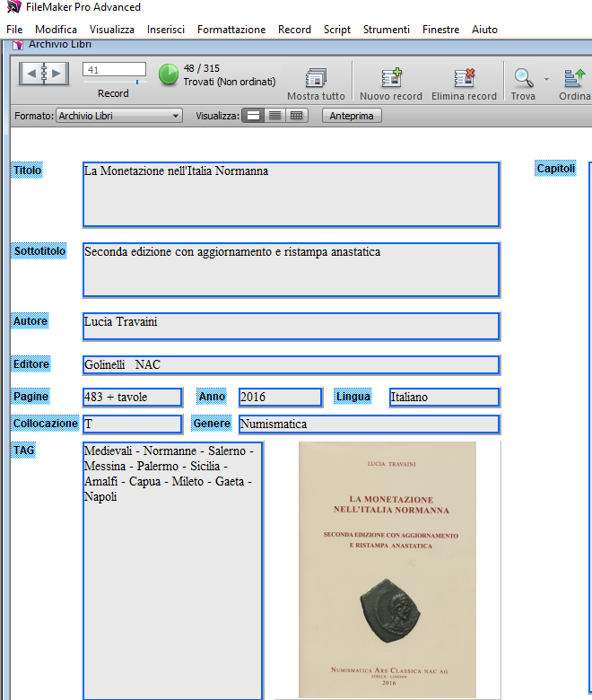Open the Formato layout dropdown
The height and width of the screenshot is (700, 592).
(119, 116)
